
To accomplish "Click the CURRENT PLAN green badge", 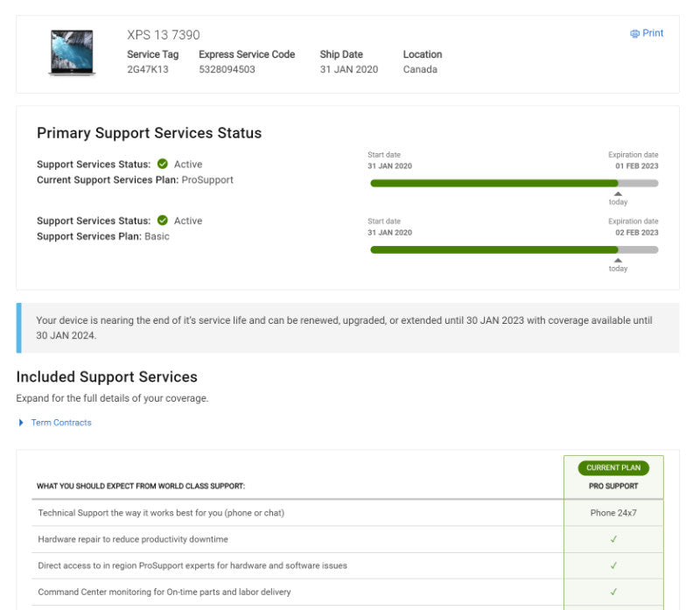I will tap(613, 467).
